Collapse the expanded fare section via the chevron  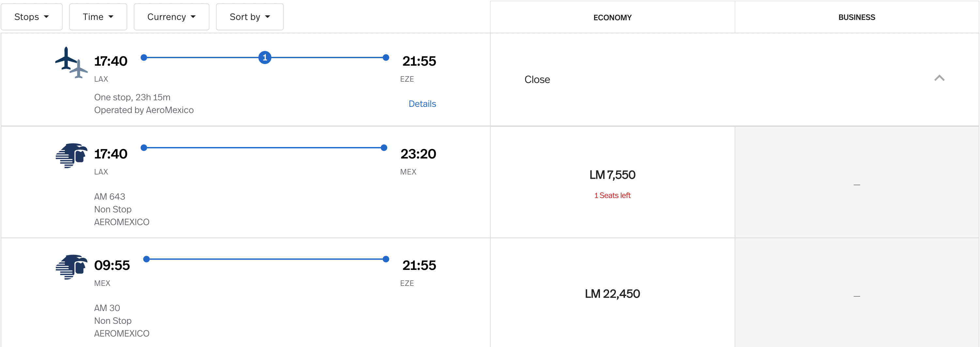pos(940,78)
